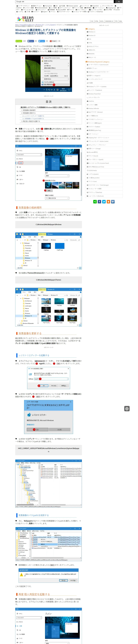
Task: Click the power icon beside 電源オプション sidebar
Action: pos(87,68)
